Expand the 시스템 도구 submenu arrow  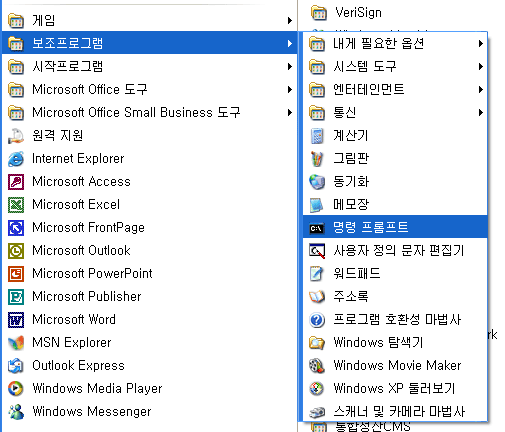point(480,67)
